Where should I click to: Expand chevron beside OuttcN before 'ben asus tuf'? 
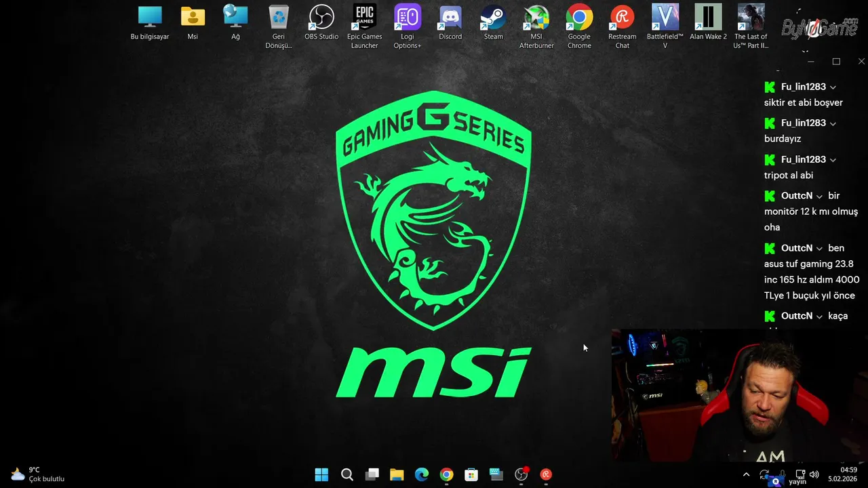click(819, 249)
